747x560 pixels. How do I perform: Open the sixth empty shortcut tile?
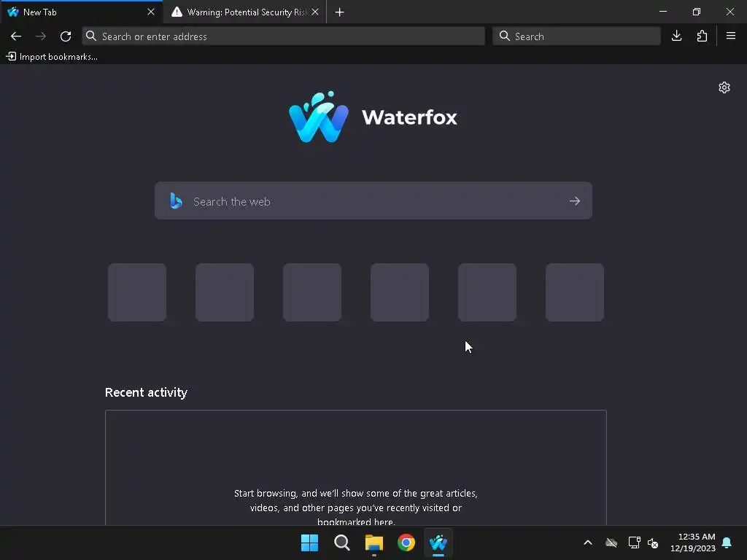pos(575,292)
